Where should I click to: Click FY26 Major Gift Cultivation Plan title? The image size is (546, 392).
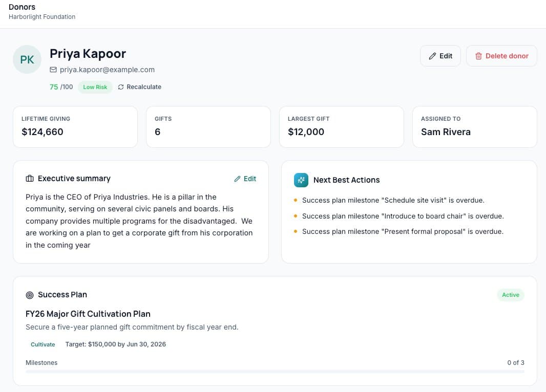(88, 314)
